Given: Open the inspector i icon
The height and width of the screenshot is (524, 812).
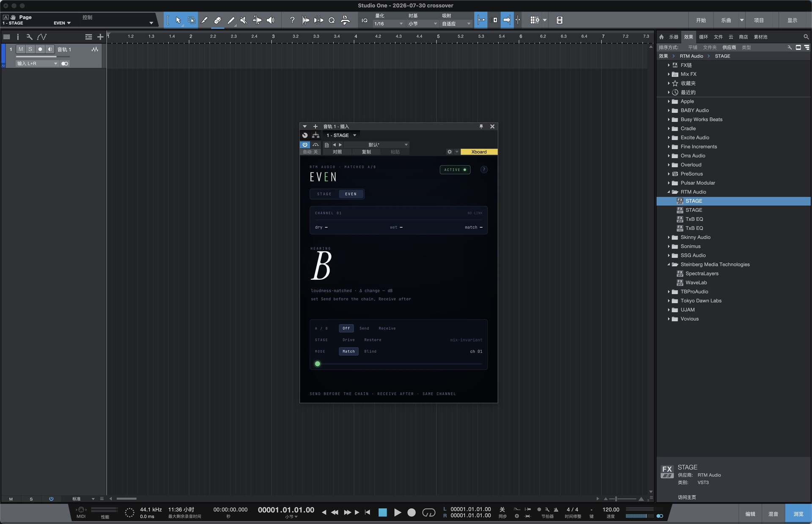Looking at the screenshot, I should click(18, 37).
